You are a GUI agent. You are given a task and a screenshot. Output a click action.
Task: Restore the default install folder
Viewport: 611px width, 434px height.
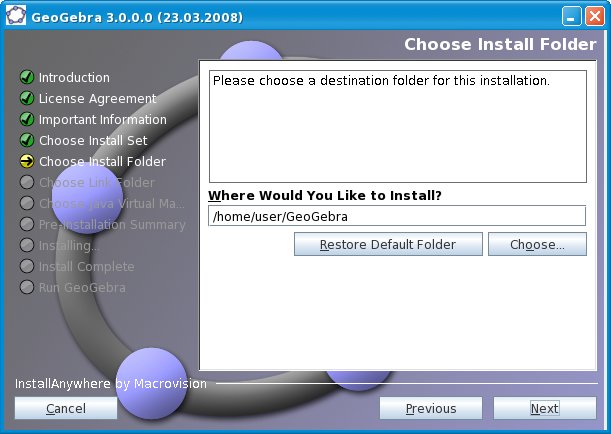pyautogui.click(x=388, y=244)
